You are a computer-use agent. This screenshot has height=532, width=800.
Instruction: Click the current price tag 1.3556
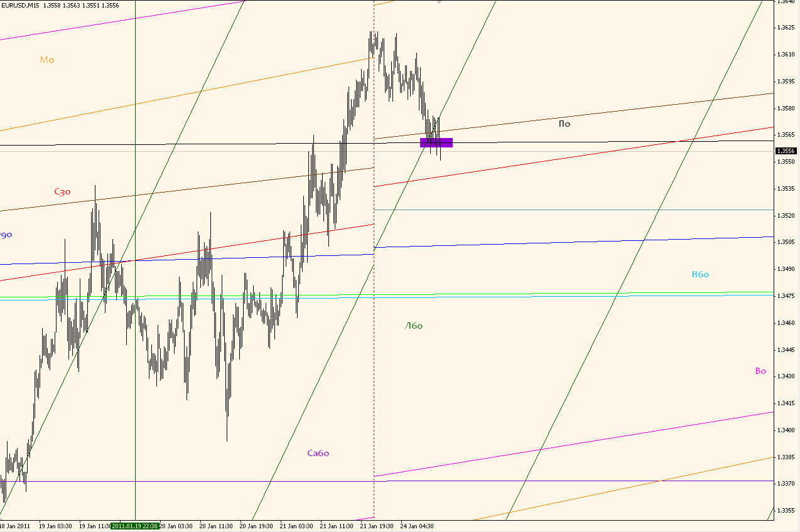pos(787,151)
